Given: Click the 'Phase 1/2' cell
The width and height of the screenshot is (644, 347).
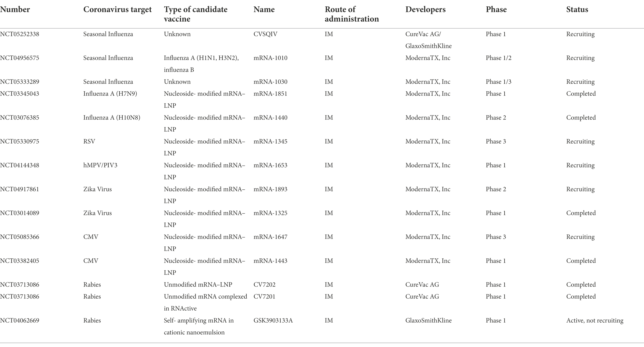Looking at the screenshot, I should point(498,58).
